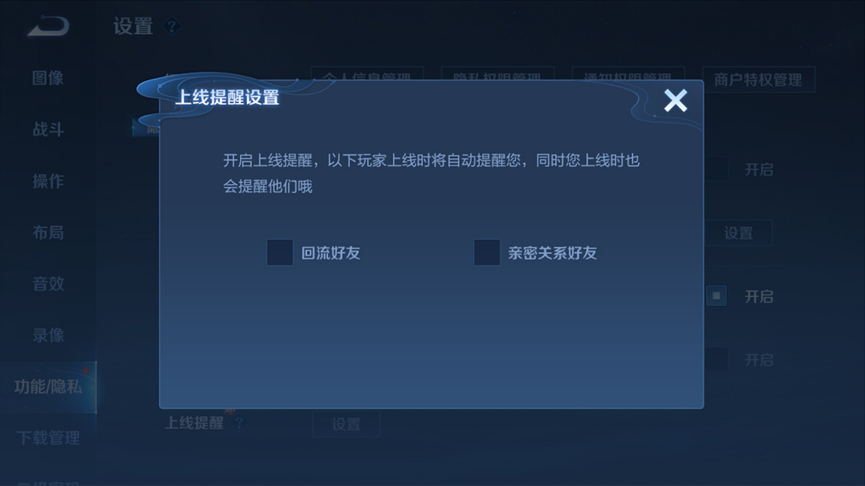Check the 回流好友 checkbox

pos(280,253)
